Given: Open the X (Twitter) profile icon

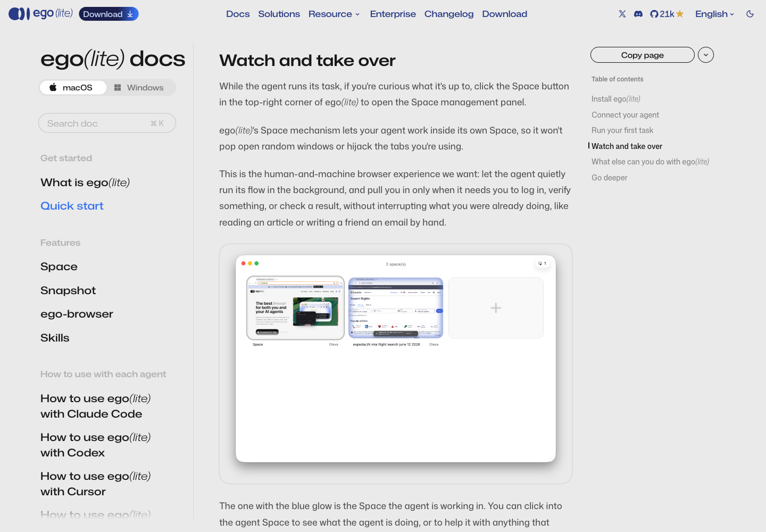Looking at the screenshot, I should coord(622,14).
